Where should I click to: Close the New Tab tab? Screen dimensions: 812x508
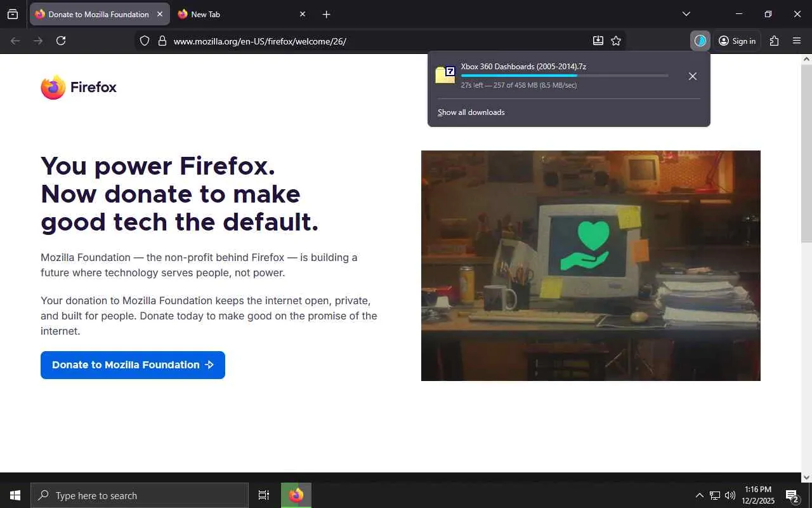(x=303, y=14)
